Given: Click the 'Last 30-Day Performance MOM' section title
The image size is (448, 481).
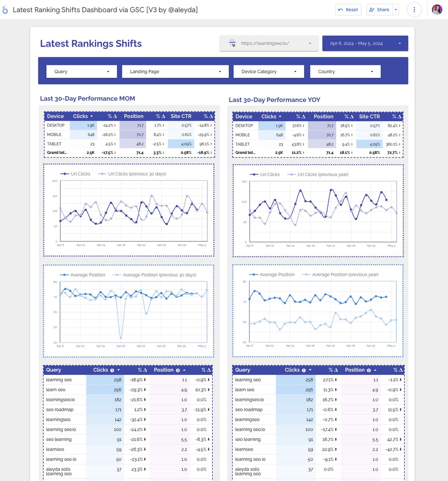Looking at the screenshot, I should (87, 99).
